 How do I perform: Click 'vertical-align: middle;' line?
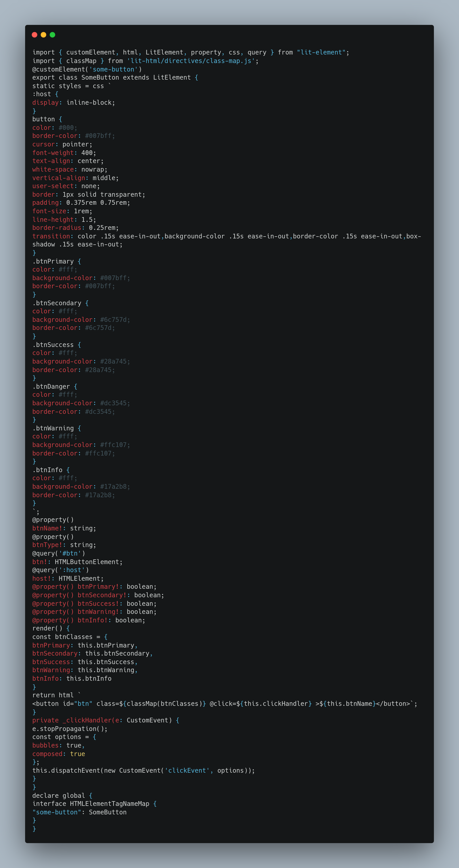76,178
